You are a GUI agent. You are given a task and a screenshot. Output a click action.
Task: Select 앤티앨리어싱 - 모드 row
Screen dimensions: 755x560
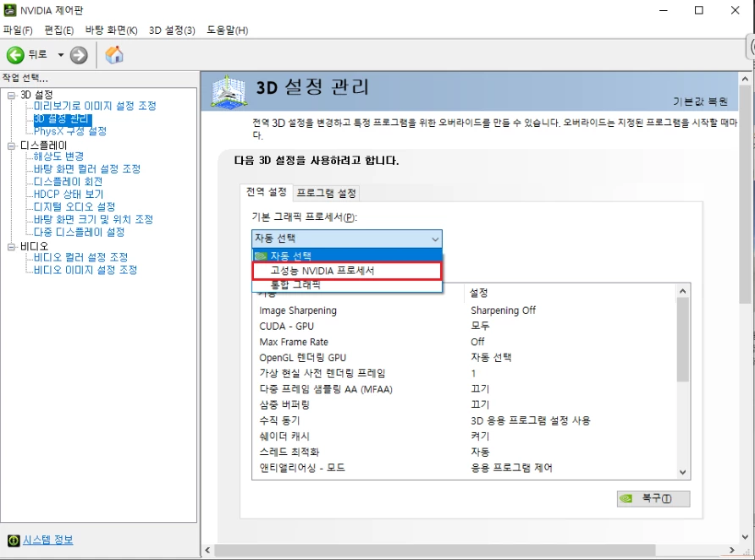464,468
